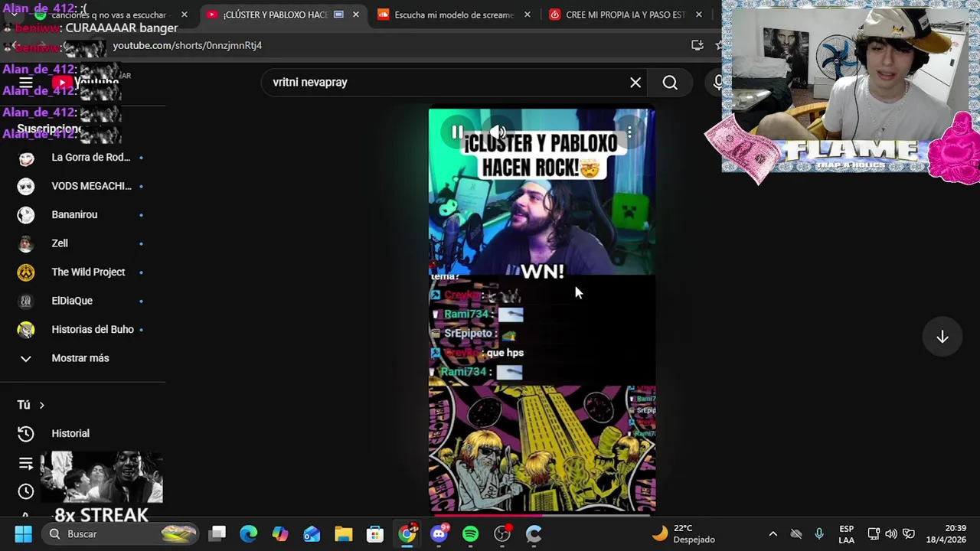Click the Chrome taskbar icon
Screen dimensions: 980x551
[407, 534]
